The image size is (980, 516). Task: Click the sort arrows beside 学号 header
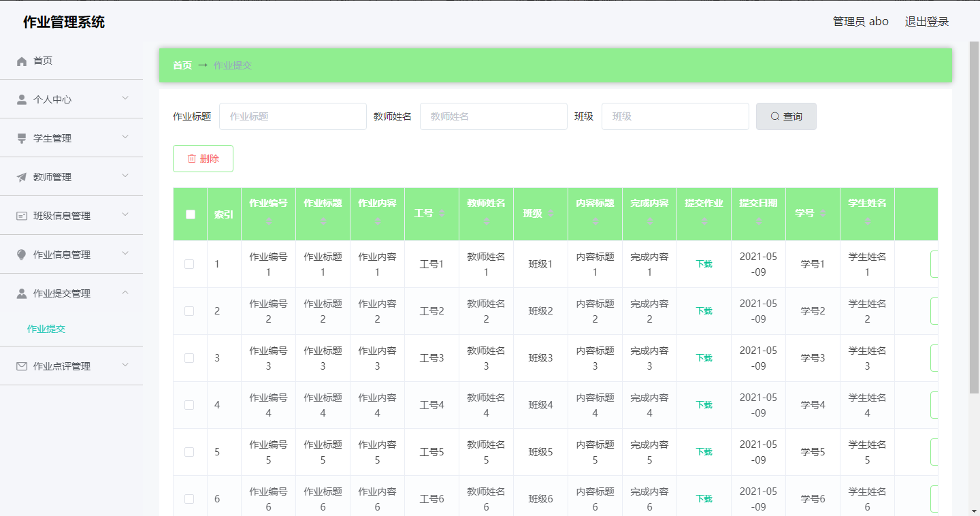pyautogui.click(x=823, y=214)
